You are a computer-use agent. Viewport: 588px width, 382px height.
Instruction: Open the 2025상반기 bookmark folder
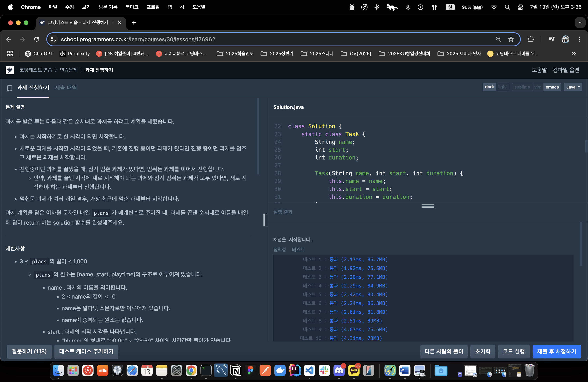tap(277, 54)
